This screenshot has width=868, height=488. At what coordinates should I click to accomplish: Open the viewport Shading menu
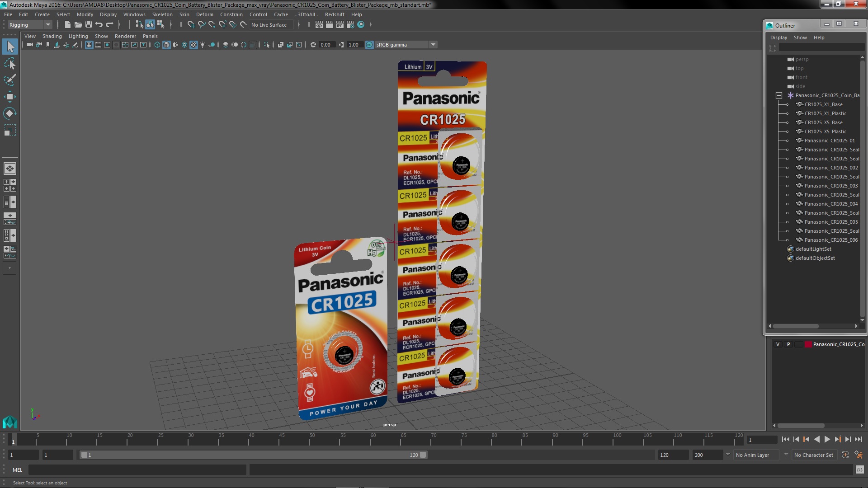point(52,36)
